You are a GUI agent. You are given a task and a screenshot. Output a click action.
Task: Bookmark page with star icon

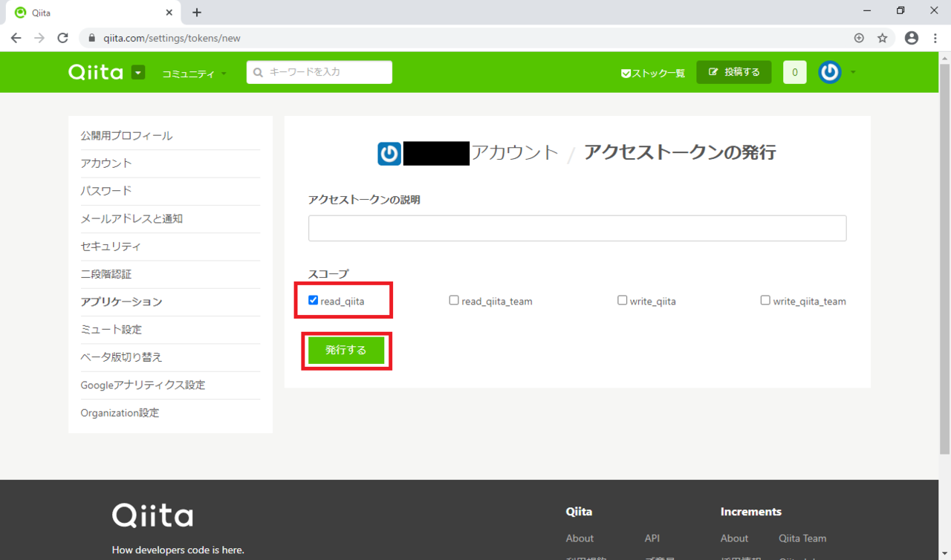[883, 38]
